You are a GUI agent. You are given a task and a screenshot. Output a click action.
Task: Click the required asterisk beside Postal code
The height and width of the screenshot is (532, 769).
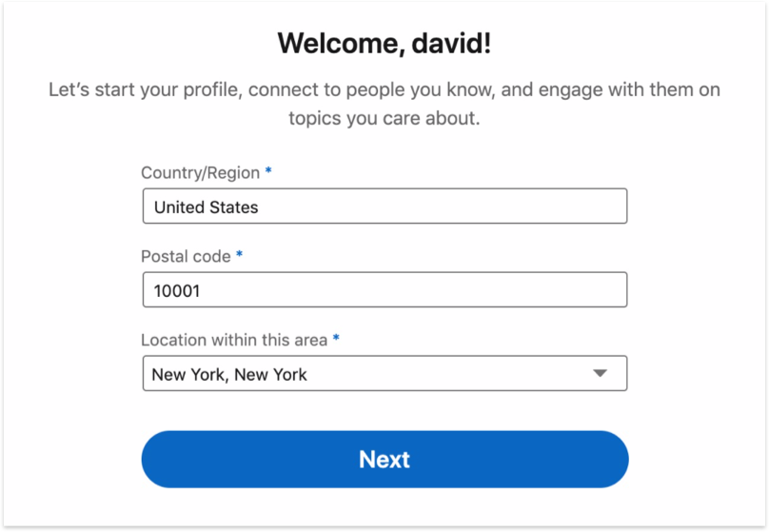[x=239, y=256]
